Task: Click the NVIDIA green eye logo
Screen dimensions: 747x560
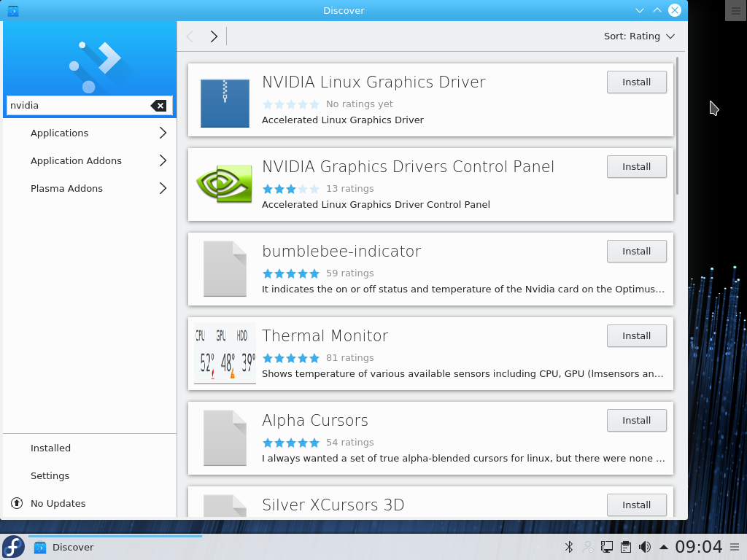Action: coord(225,184)
